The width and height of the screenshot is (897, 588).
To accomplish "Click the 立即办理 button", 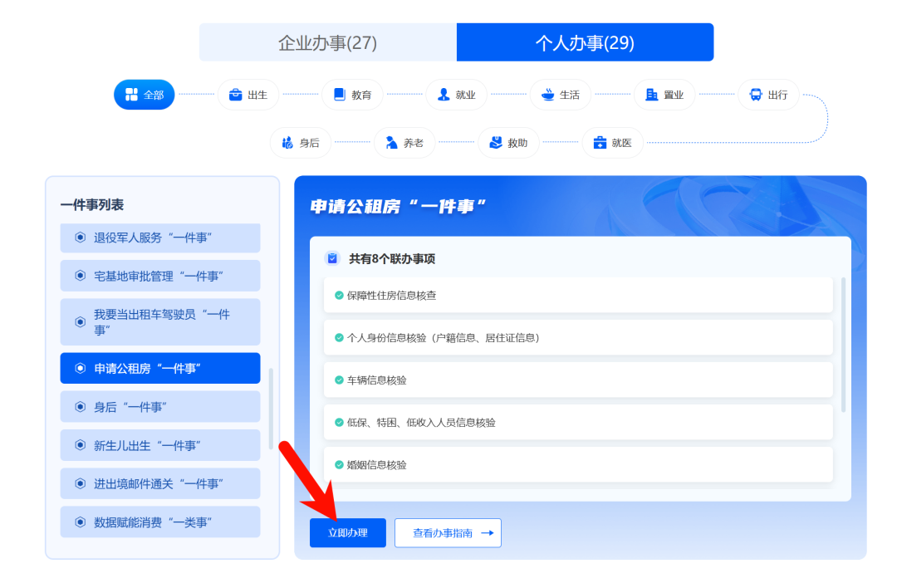I will point(347,532).
